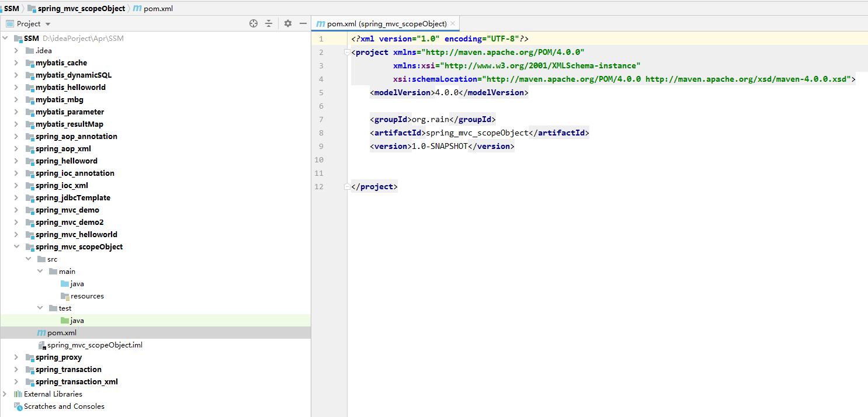This screenshot has height=417, width=868.
Task: Select the spring_mvc_demo2 module
Action: tap(70, 223)
